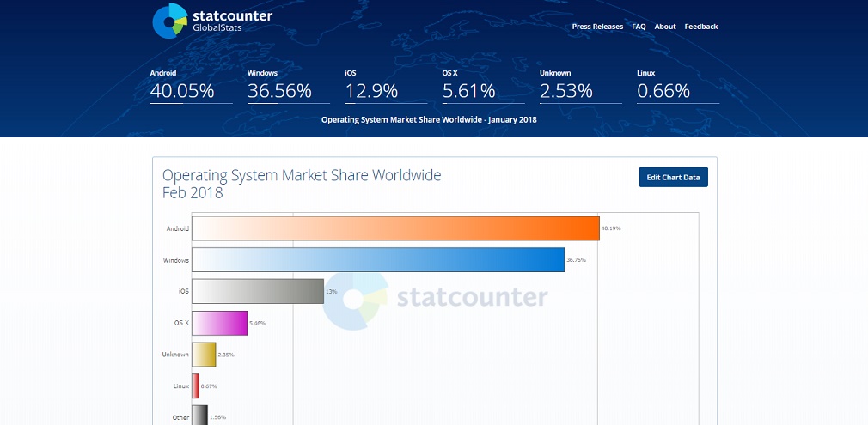This screenshot has height=425, width=868.
Task: Go to the About page
Action: click(665, 27)
